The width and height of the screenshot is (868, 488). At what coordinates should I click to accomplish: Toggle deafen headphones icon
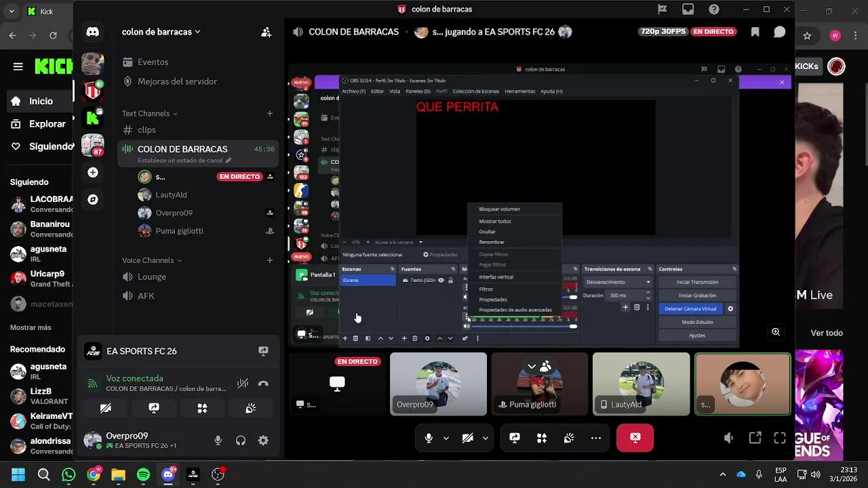(241, 441)
